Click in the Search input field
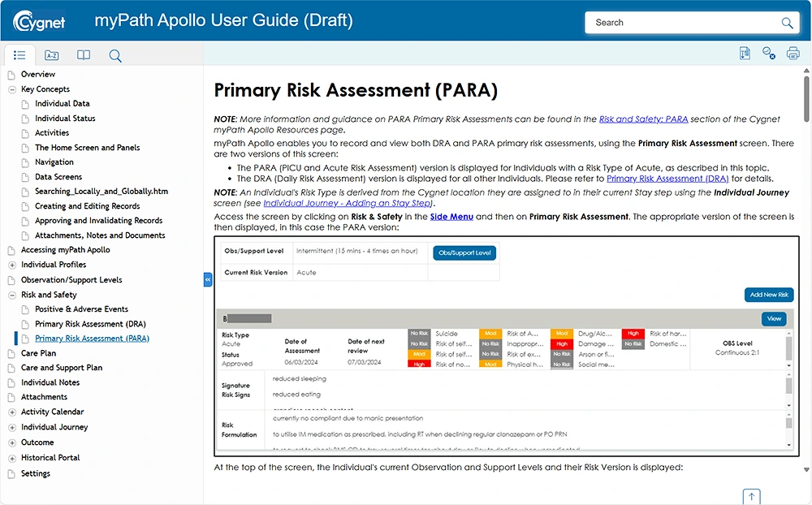Screen dimensions: 812x505 (682, 23)
